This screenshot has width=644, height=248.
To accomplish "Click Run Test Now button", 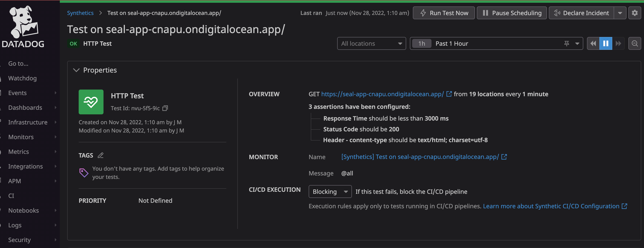I will pos(443,13).
